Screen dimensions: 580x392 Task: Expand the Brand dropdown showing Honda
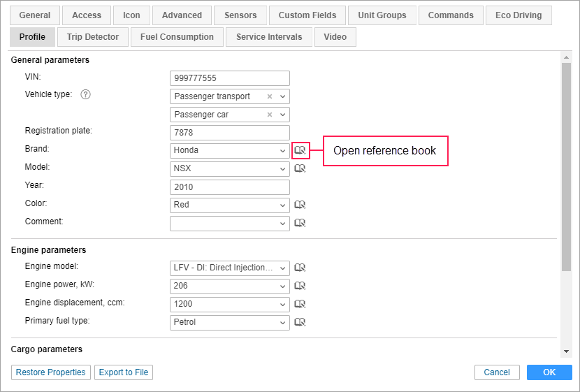pyautogui.click(x=282, y=150)
